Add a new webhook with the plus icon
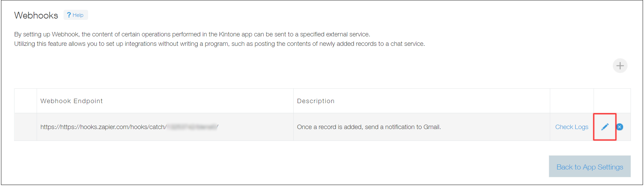The width and height of the screenshot is (644, 186). [x=620, y=66]
